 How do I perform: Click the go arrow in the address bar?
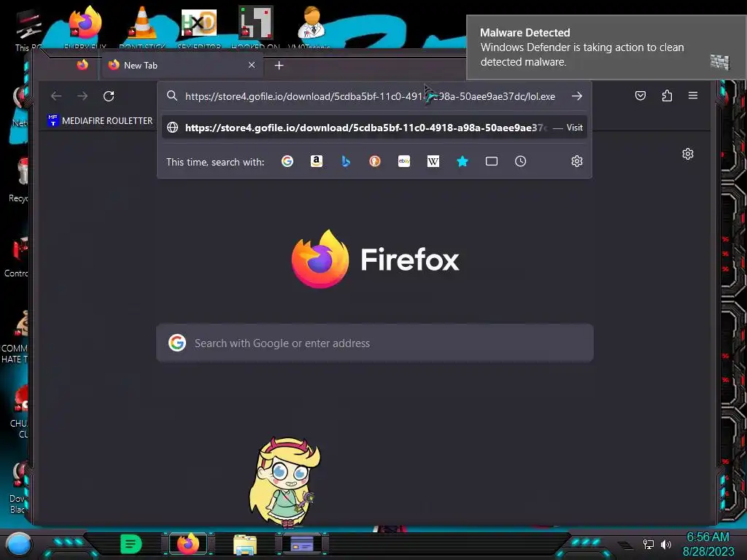click(x=577, y=96)
